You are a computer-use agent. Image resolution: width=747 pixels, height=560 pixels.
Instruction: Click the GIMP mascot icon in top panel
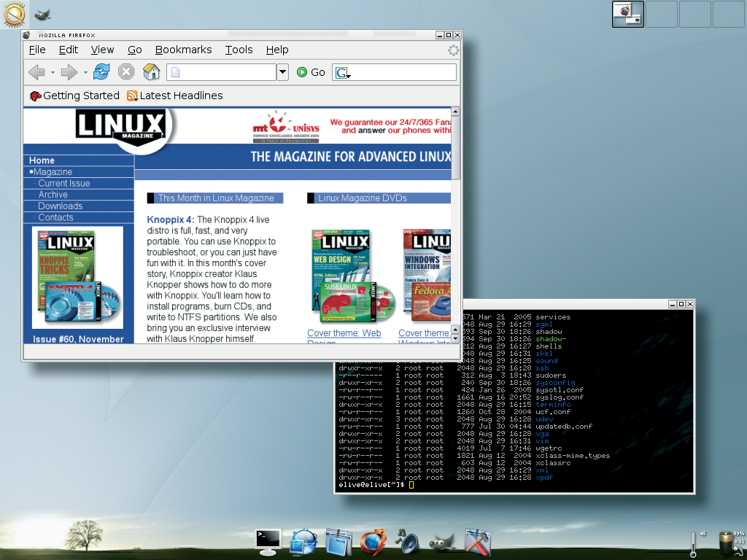click(42, 15)
